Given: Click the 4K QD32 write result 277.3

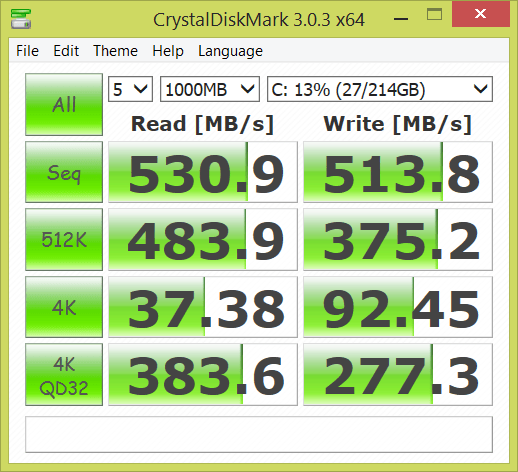Looking at the screenshot, I should click(x=398, y=375).
